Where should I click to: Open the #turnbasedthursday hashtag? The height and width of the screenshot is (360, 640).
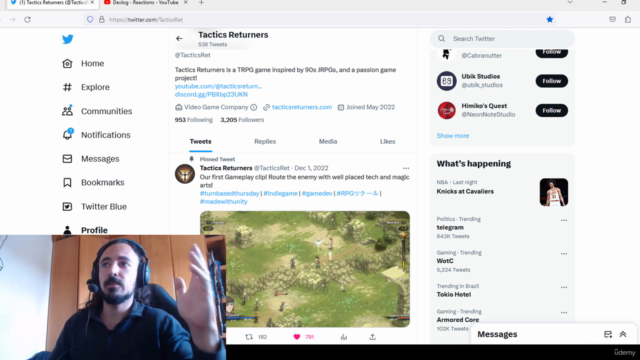click(x=229, y=193)
